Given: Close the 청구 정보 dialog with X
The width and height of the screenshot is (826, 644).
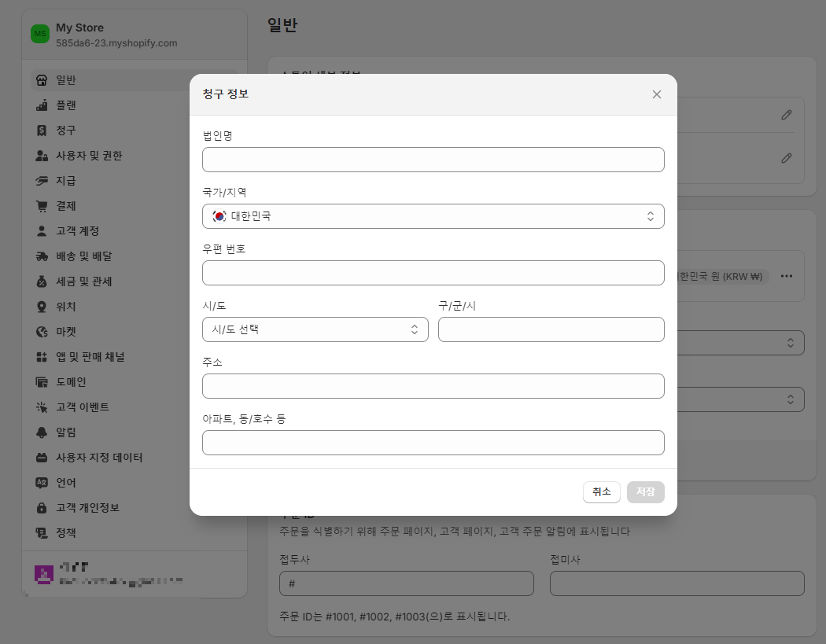Looking at the screenshot, I should [x=656, y=94].
